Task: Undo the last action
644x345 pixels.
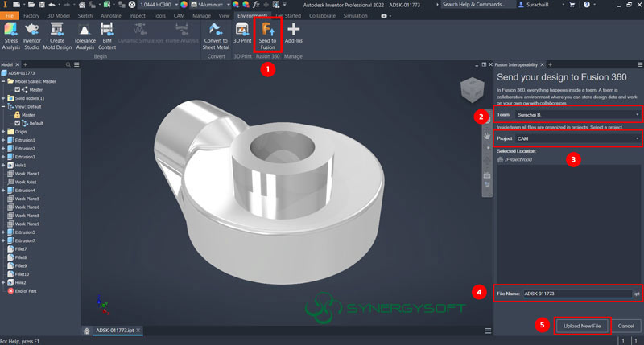Action: click(x=52, y=5)
